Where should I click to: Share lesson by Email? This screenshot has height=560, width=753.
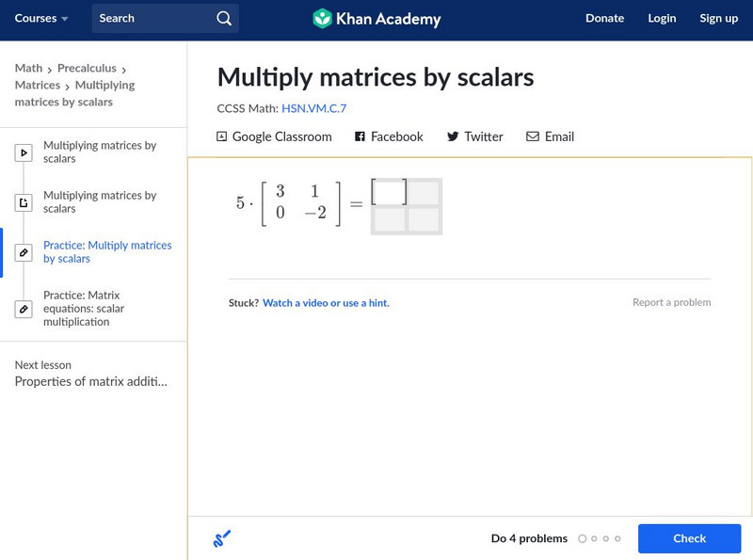[550, 136]
